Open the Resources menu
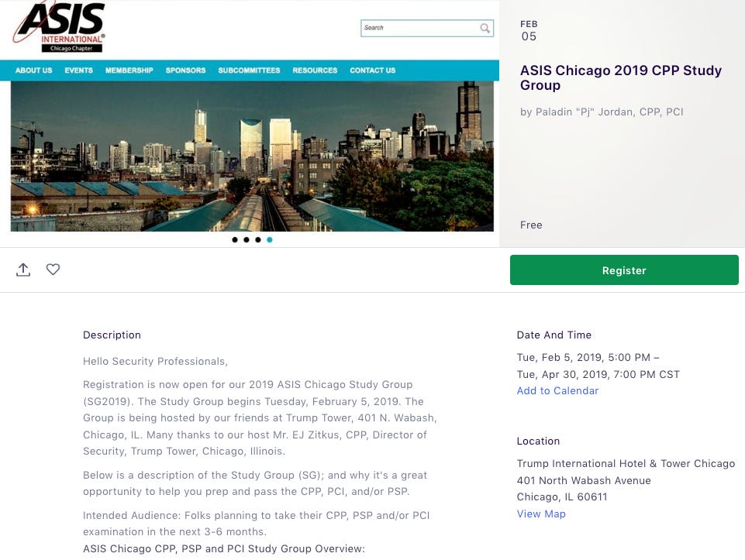The height and width of the screenshot is (560, 745). [315, 70]
